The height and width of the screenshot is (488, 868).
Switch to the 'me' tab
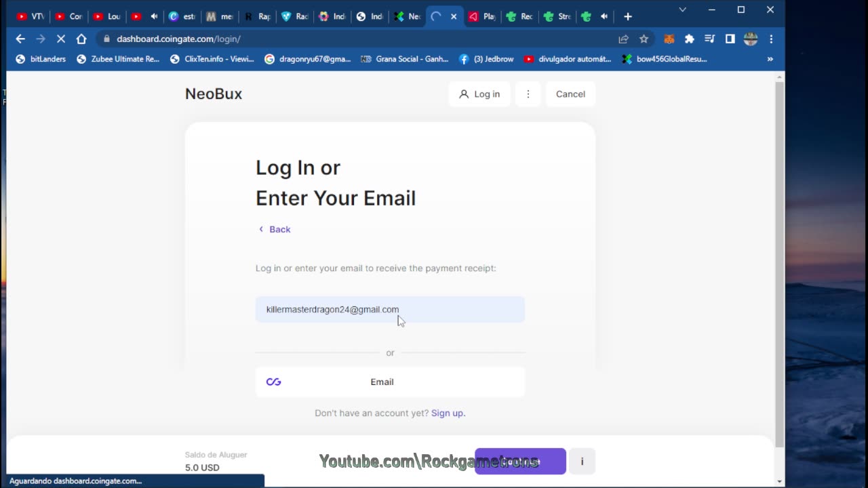pyautogui.click(x=220, y=16)
